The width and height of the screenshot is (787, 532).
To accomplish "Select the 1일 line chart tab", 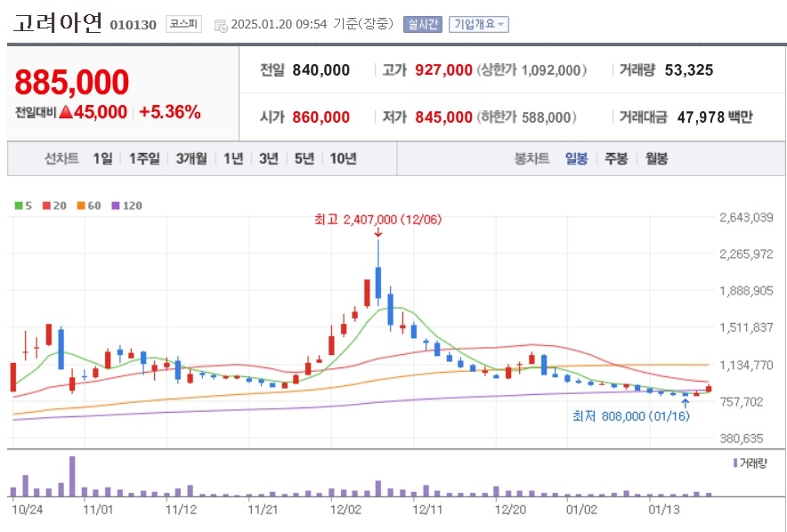I will pos(103,159).
